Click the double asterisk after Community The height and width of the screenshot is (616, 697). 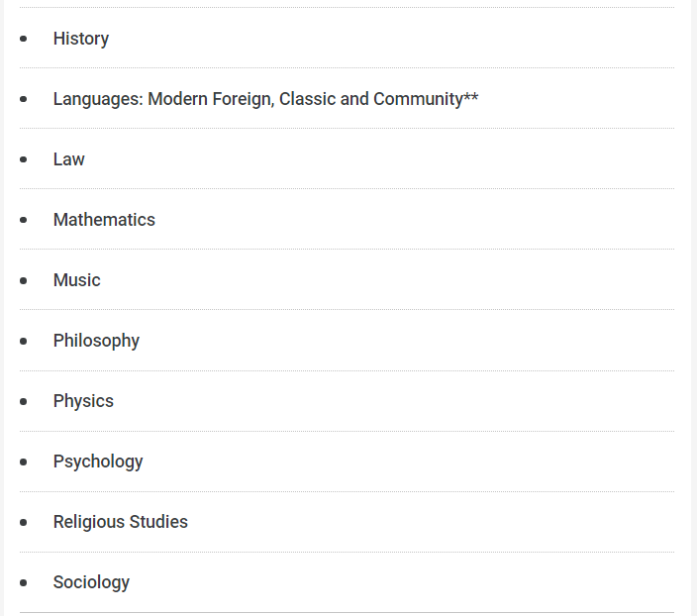(471, 97)
